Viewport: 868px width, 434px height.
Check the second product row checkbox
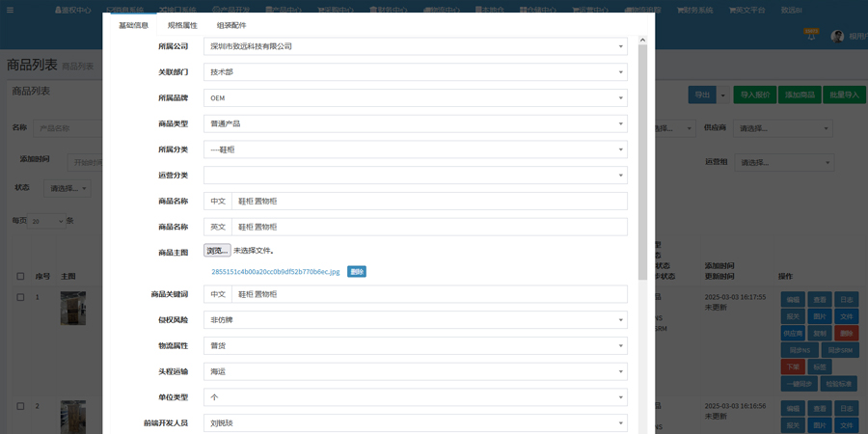click(x=20, y=406)
